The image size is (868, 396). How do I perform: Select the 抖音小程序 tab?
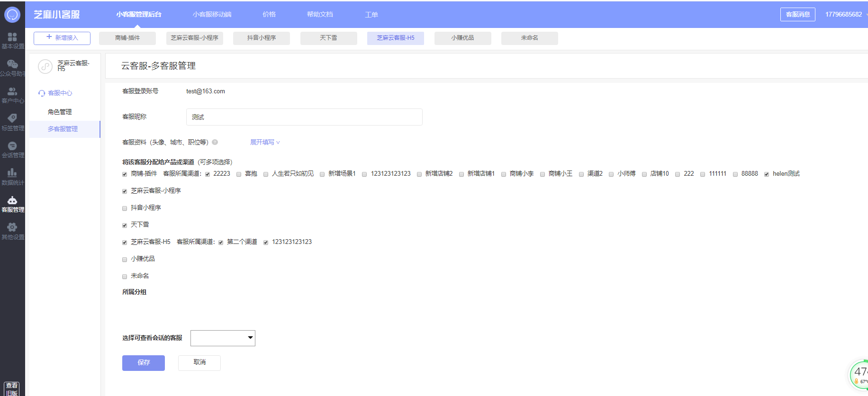[262, 38]
